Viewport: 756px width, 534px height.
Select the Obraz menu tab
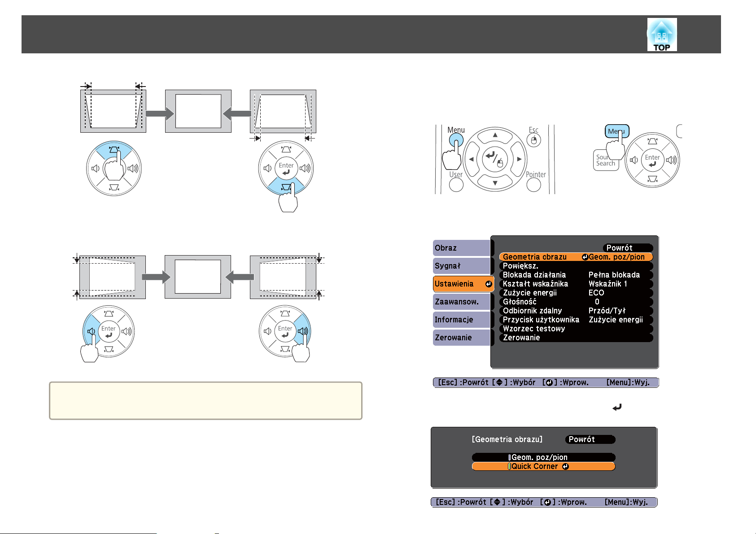461,248
